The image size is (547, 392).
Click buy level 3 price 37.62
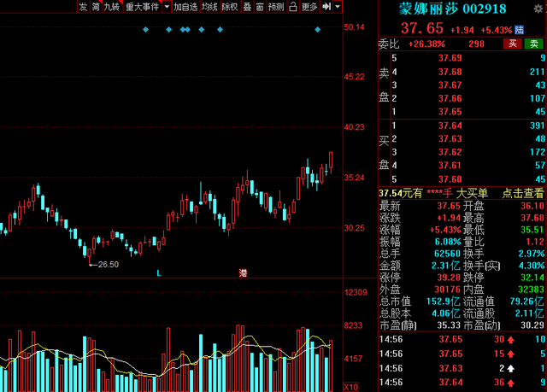(x=450, y=152)
